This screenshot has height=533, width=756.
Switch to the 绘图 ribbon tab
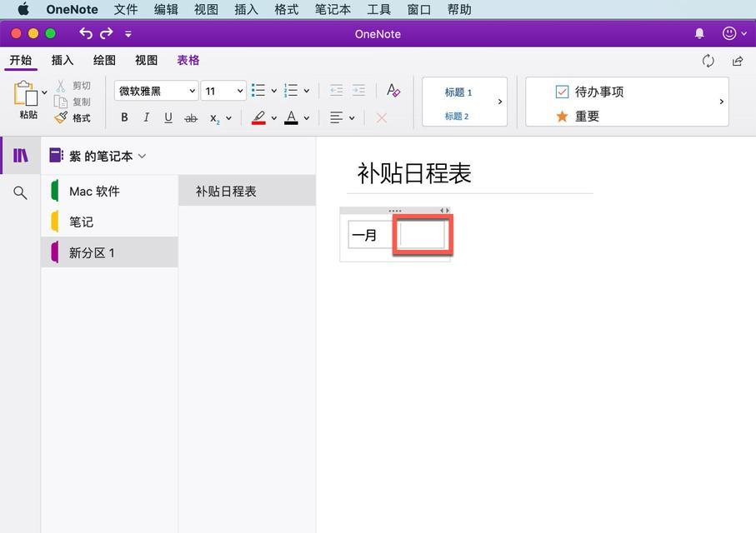click(105, 60)
